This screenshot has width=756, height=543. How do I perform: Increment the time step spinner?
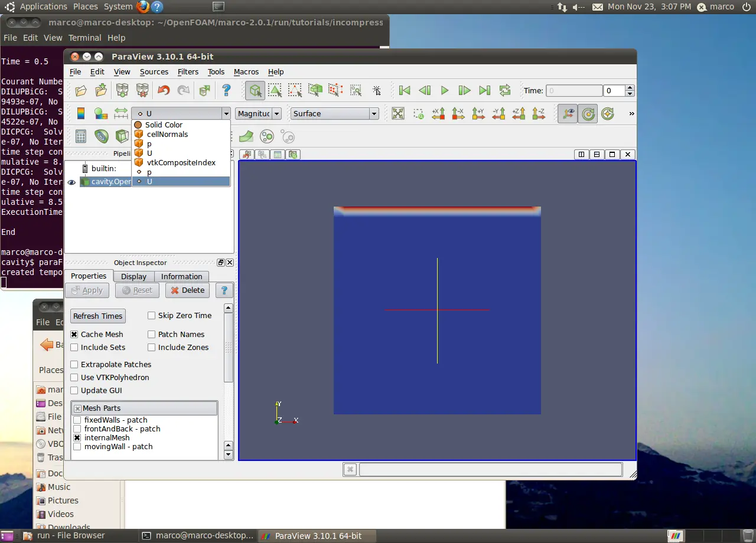point(630,88)
